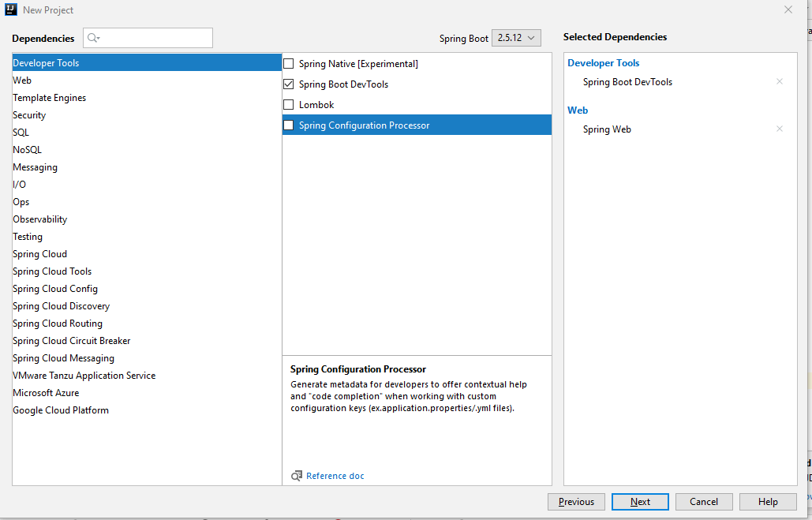Select the Spring Cloud category
The image size is (812, 520).
coord(147,254)
